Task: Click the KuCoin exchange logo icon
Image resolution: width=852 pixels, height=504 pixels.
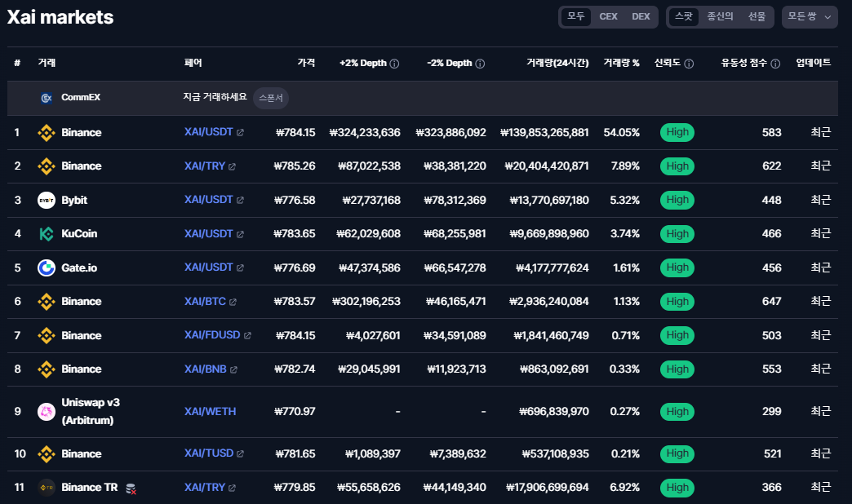Action: coord(47,234)
